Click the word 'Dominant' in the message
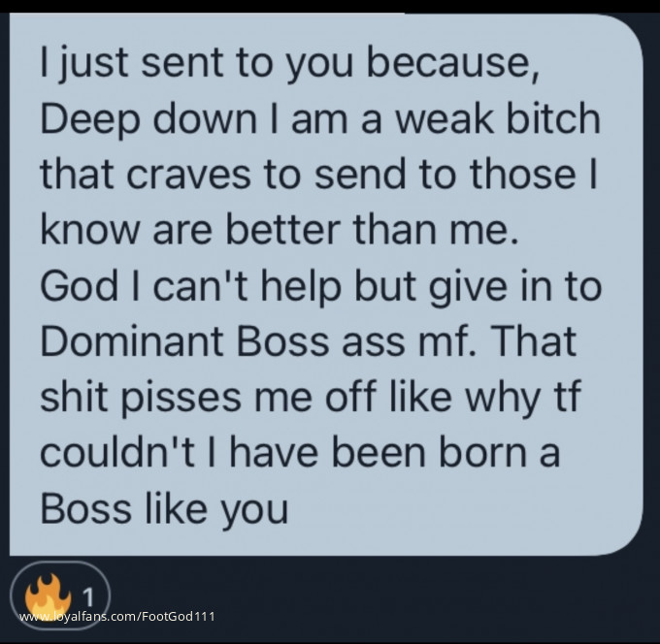 (132, 341)
